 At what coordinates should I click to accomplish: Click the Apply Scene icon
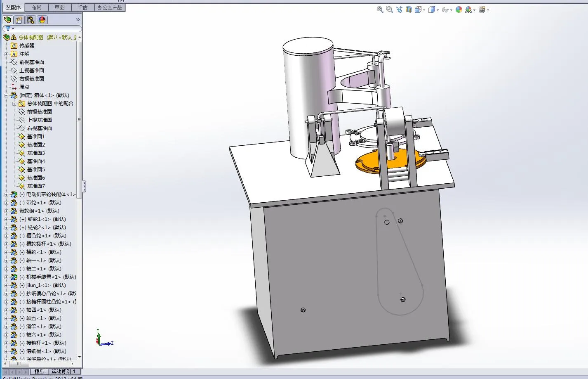[x=468, y=9]
